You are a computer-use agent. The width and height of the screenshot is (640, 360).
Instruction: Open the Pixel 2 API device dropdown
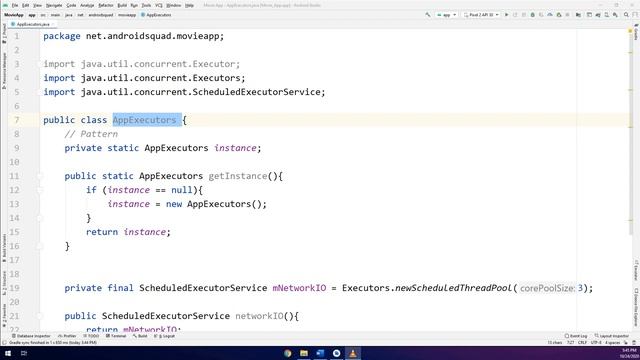coord(481,15)
